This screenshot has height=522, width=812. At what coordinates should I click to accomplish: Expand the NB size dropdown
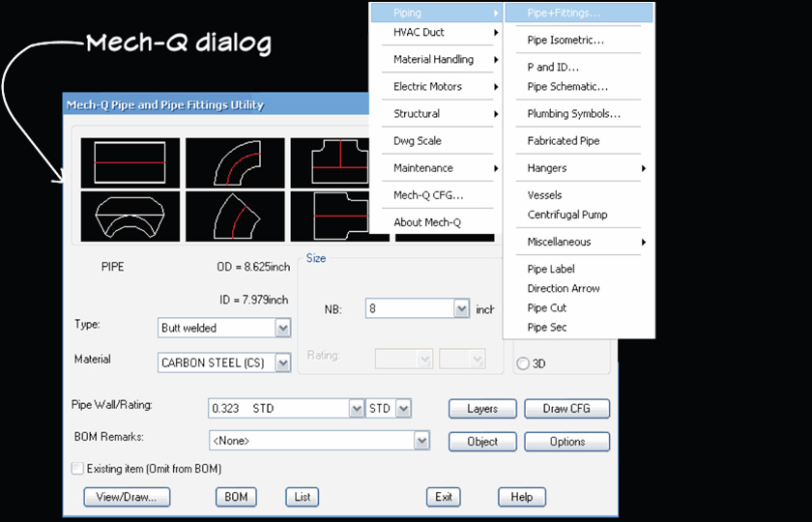(461, 308)
